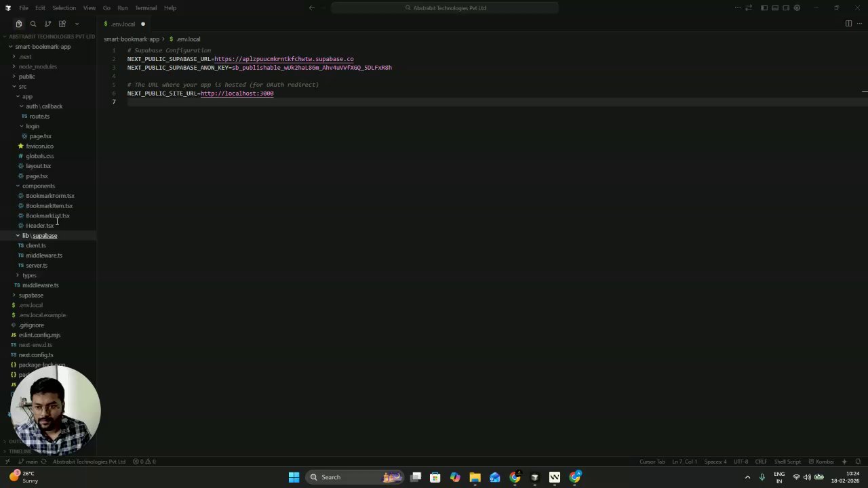Toggle the primary side bar layout icon
Image resolution: width=868 pixels, height=488 pixels.
point(764,8)
